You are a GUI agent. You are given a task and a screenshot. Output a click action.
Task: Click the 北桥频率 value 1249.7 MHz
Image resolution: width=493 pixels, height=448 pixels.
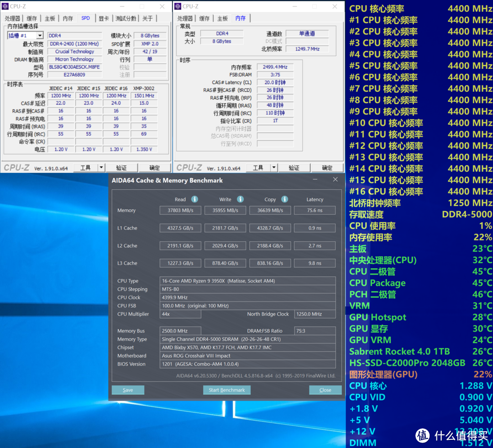[x=307, y=49]
